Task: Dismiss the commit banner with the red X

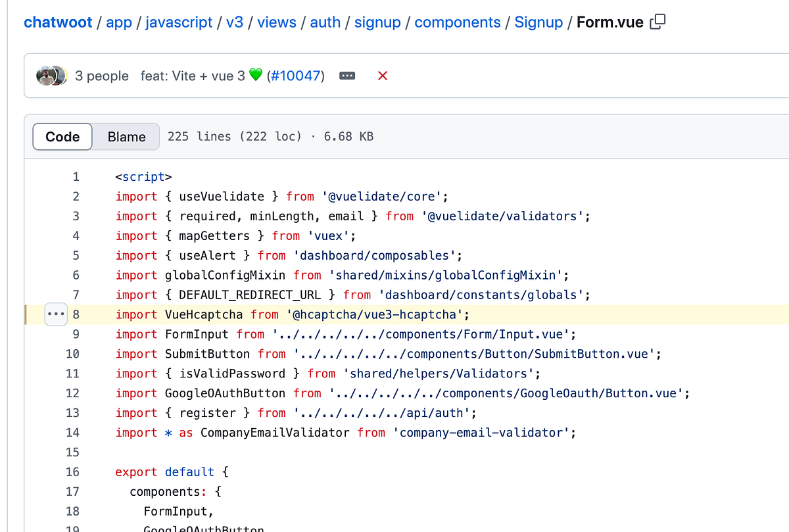Action: tap(382, 76)
